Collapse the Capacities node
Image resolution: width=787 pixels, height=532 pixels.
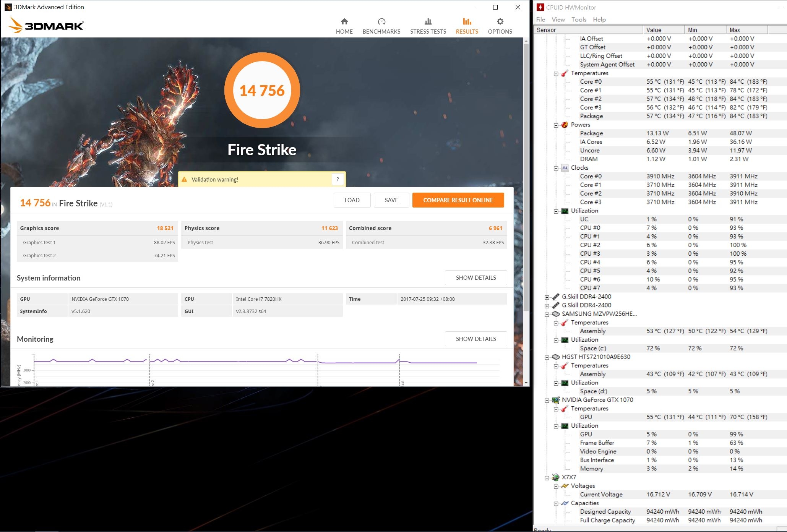(556, 503)
